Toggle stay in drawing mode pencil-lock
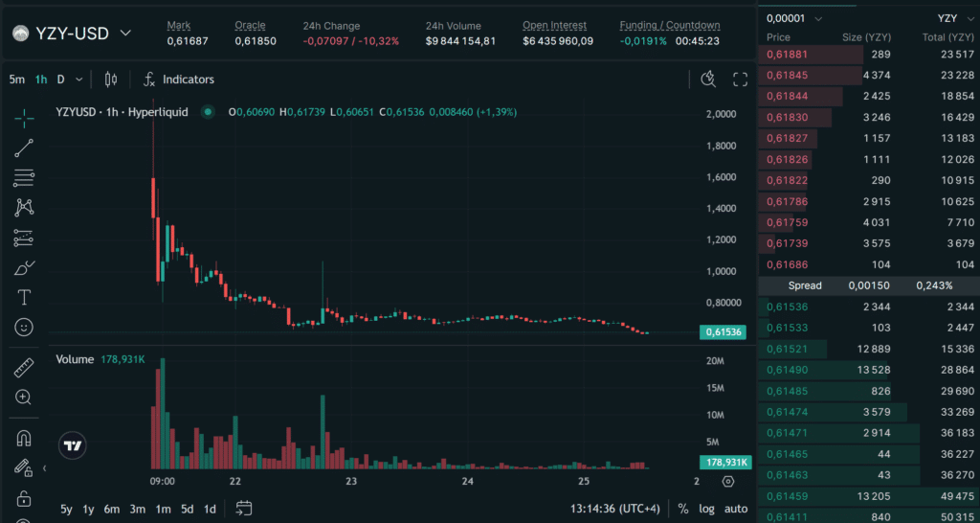The image size is (980, 523). pyautogui.click(x=24, y=468)
